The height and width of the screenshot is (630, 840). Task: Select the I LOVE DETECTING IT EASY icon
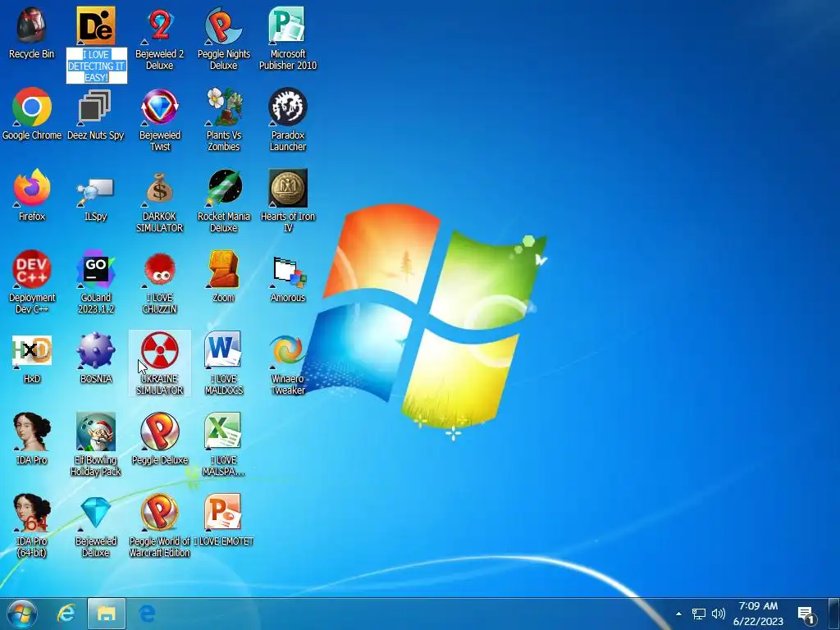[x=96, y=25]
